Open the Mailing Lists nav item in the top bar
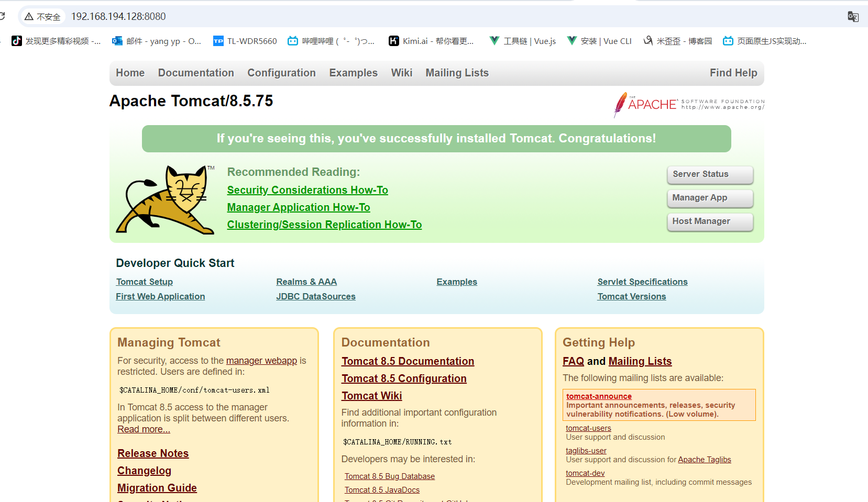 [457, 73]
